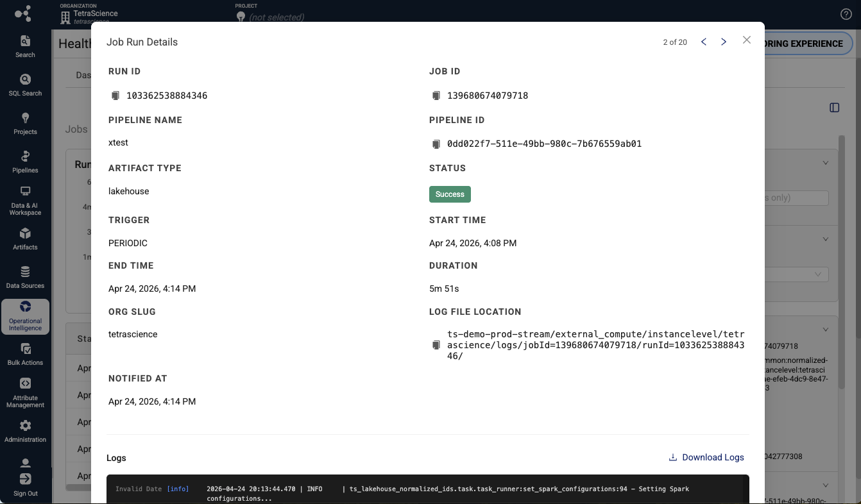Copy the Log File Location path
The height and width of the screenshot is (504, 861).
coord(437,345)
